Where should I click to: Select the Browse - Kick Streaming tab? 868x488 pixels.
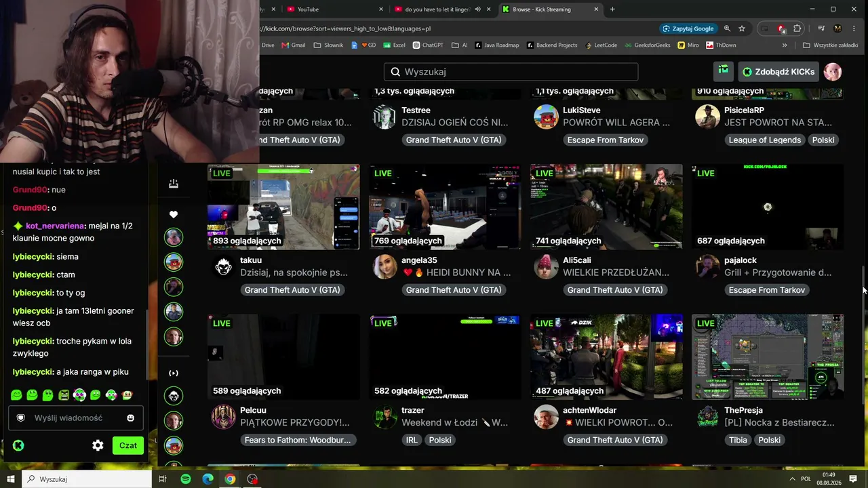551,9
